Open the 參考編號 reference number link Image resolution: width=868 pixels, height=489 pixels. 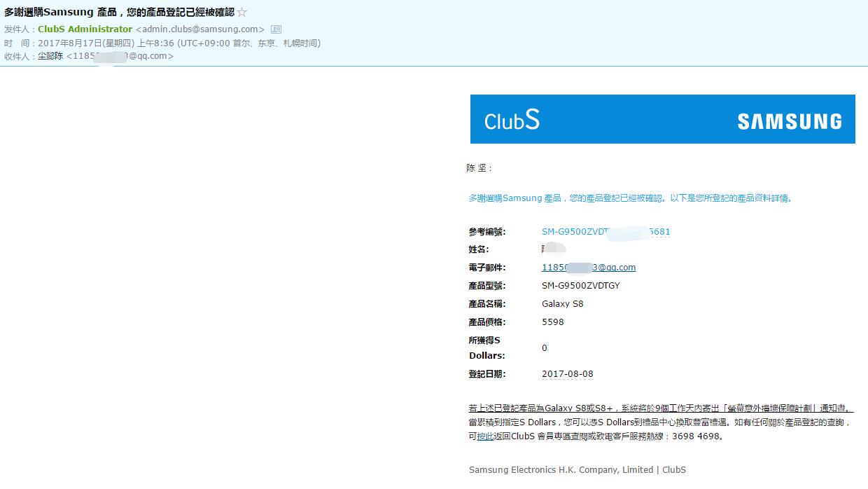point(605,231)
